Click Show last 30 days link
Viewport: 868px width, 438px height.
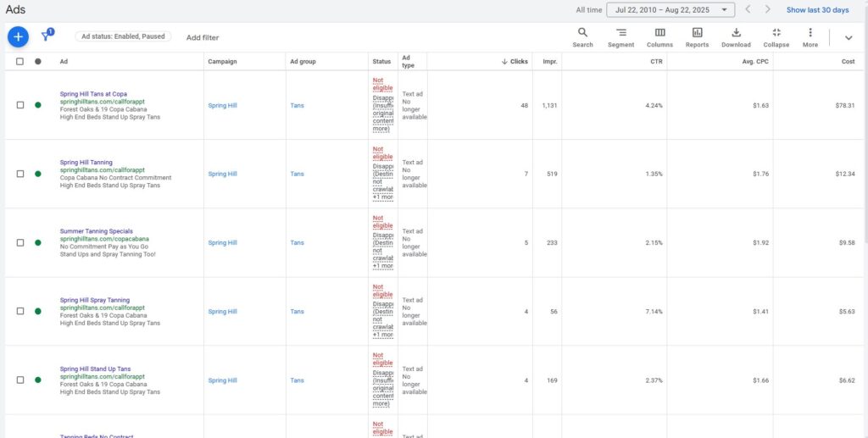tap(817, 10)
